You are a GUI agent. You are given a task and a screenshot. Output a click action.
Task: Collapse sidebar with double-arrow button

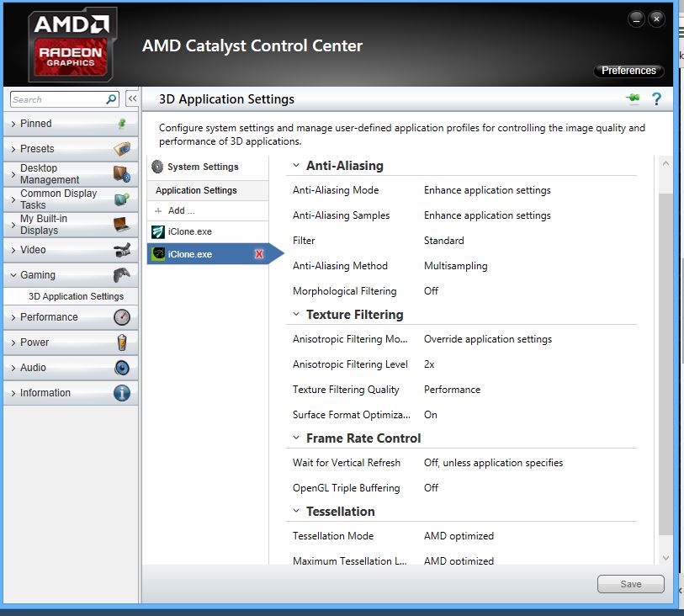(132, 99)
